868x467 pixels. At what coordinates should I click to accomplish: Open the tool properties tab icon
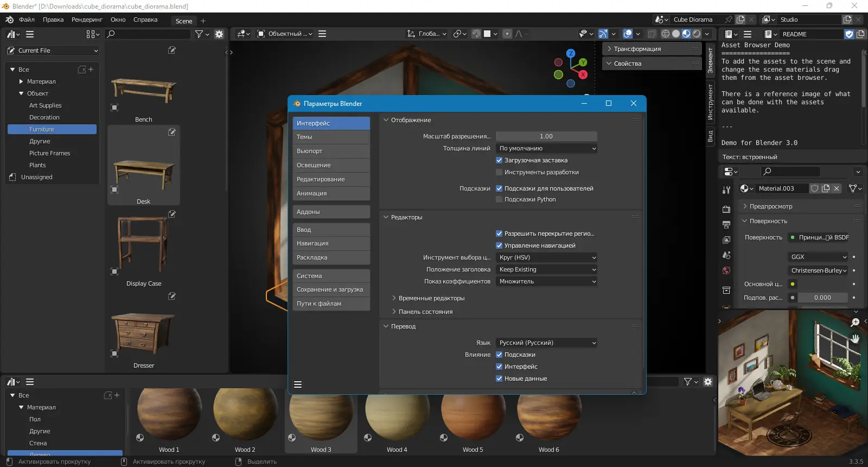(x=726, y=190)
